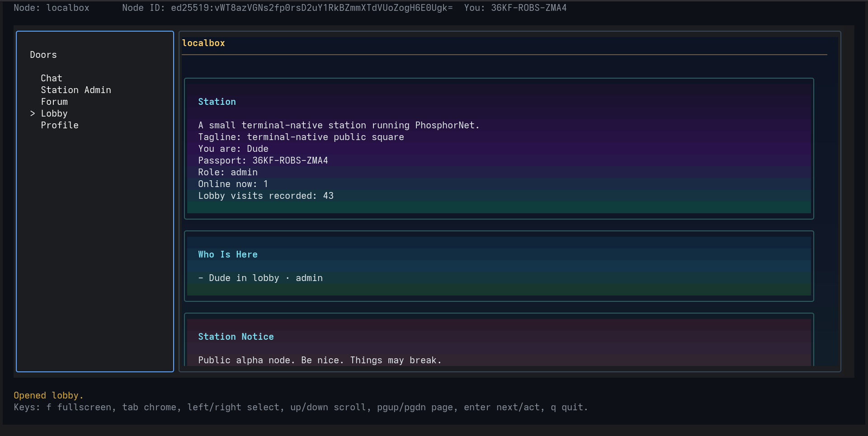Screen dimensions: 868x436
Task: Select Station Admin in Doors list
Action: click(76, 90)
